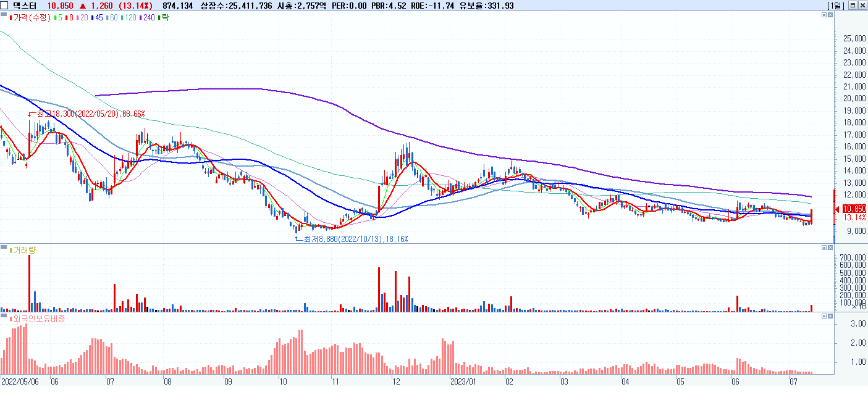
Task: Click the 874,134 volume figure in header
Action: [x=178, y=6]
